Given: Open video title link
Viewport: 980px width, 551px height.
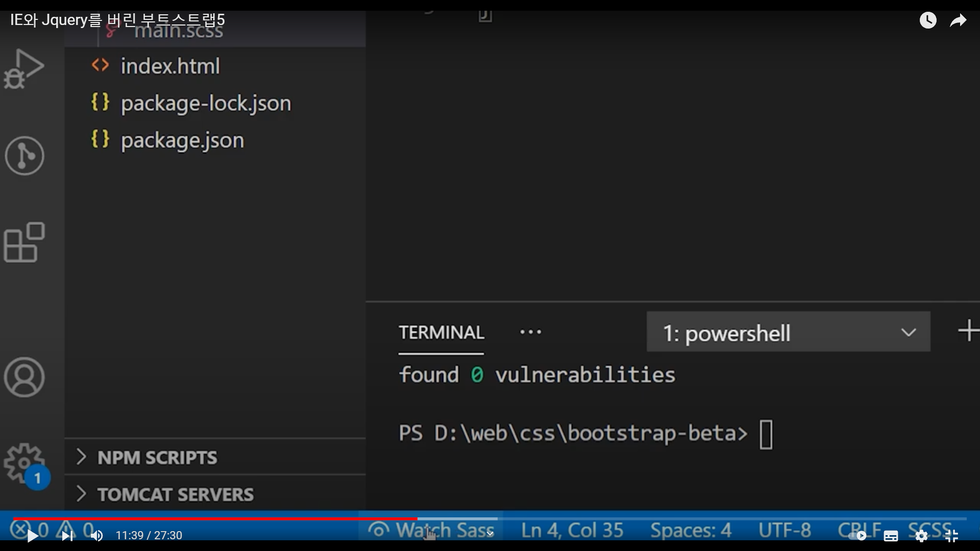Looking at the screenshot, I should (x=117, y=19).
